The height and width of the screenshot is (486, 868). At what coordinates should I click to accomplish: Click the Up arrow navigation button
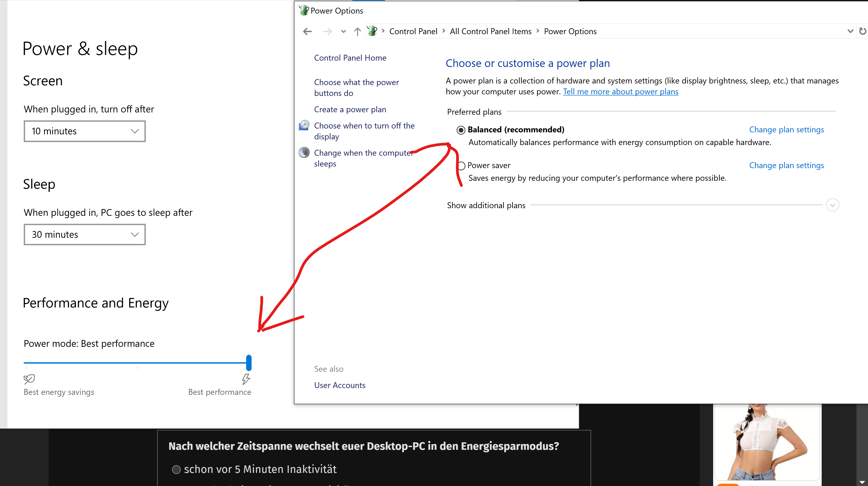coord(358,31)
